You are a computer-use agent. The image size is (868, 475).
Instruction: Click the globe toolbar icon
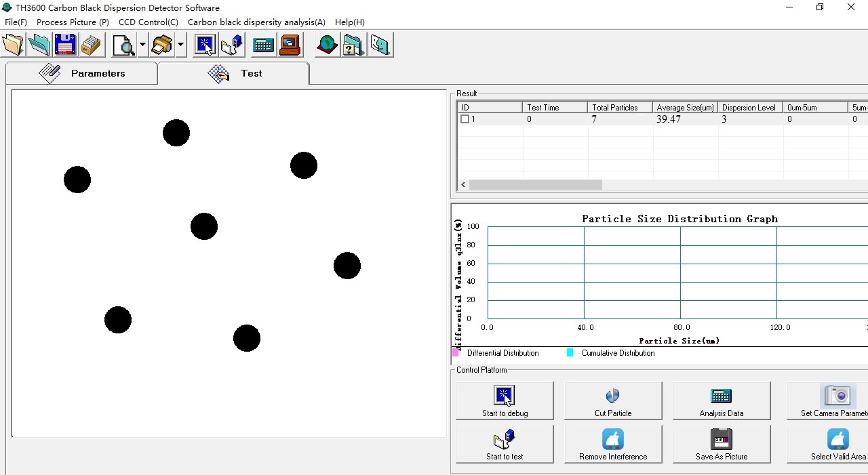click(327, 45)
